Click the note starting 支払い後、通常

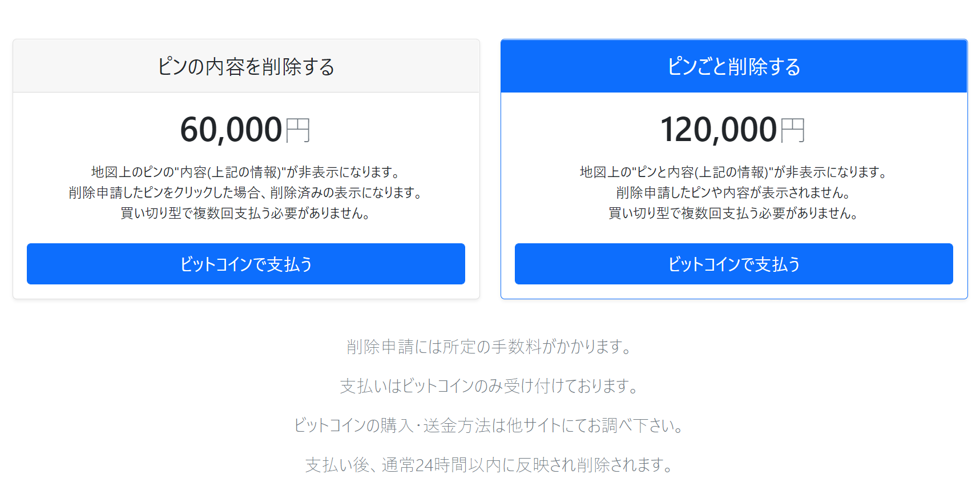[x=490, y=465]
